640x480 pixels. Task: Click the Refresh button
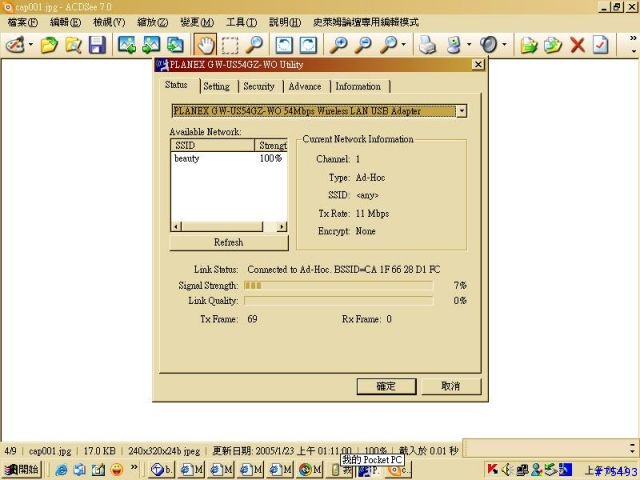(229, 242)
